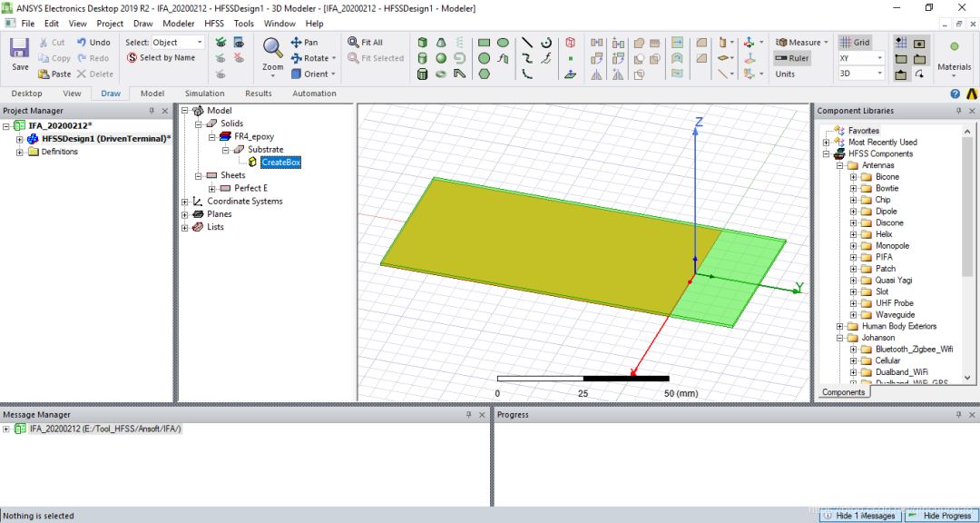
Task: Choose the Draw rectangle tool
Action: (x=484, y=43)
